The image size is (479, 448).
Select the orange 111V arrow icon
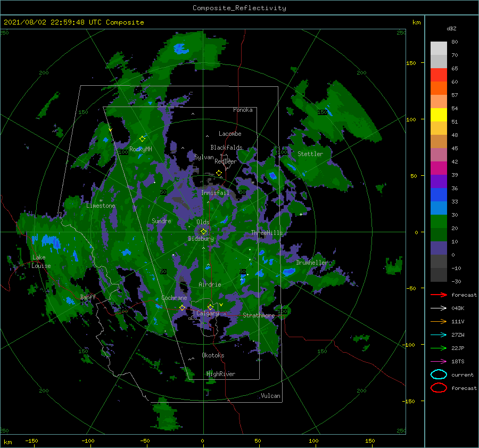pos(439,321)
